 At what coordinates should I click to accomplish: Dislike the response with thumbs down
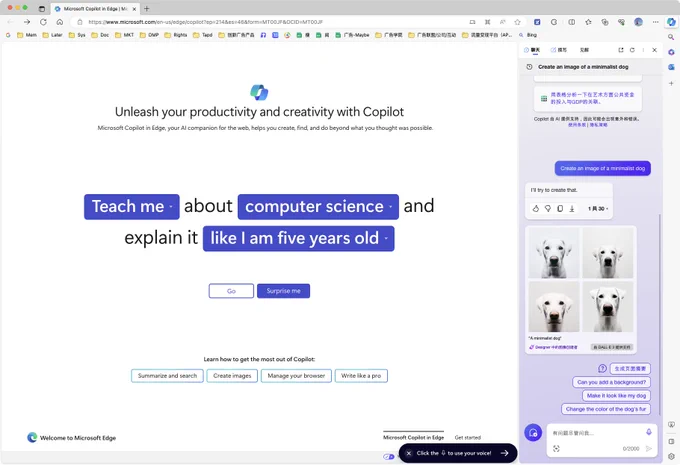tap(548, 209)
